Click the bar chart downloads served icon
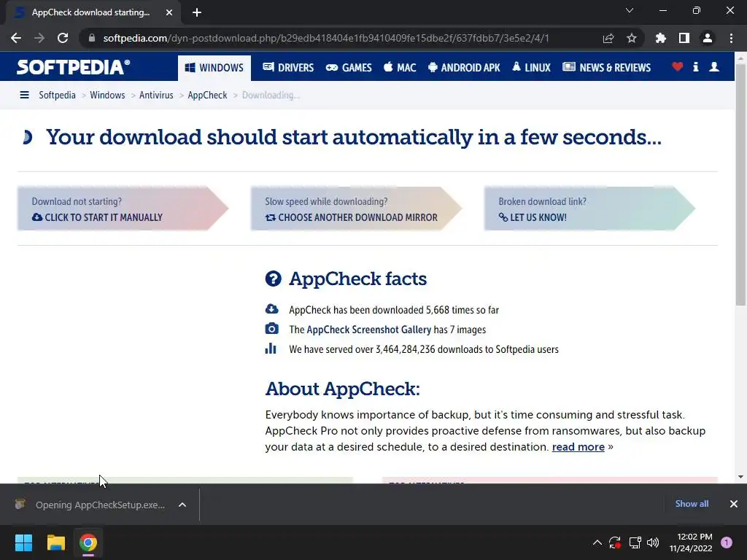747x560 pixels. 271,349
